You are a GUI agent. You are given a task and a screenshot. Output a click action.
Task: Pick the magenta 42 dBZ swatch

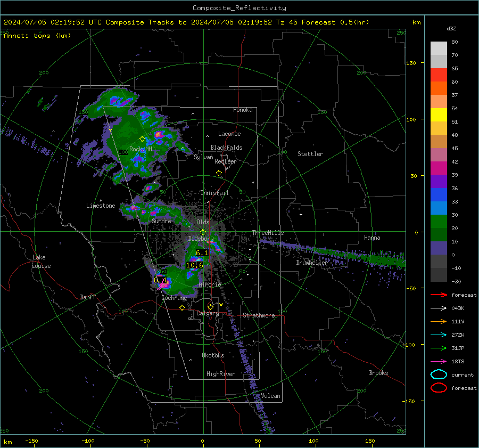[x=439, y=168]
